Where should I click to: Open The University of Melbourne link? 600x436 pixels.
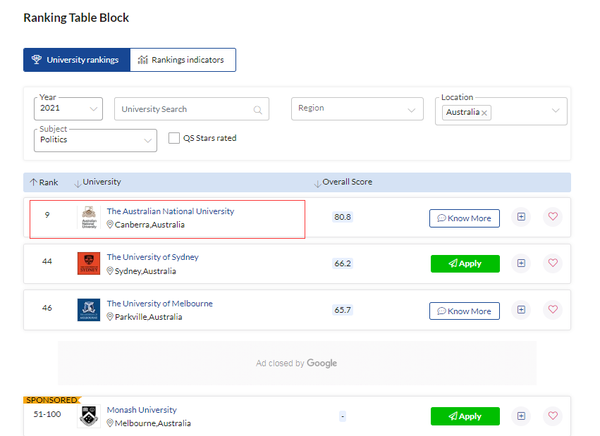[x=160, y=304]
